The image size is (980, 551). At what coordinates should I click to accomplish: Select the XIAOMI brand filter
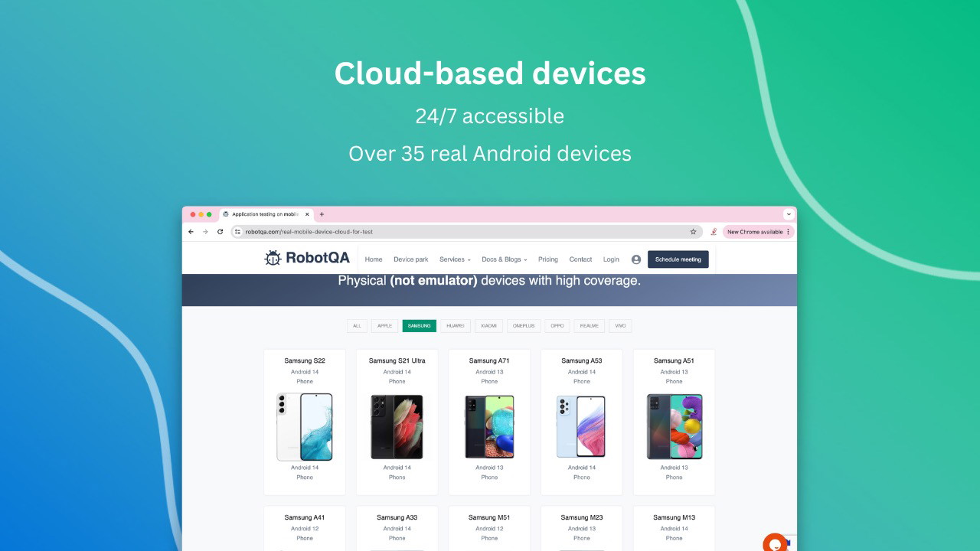pos(488,326)
